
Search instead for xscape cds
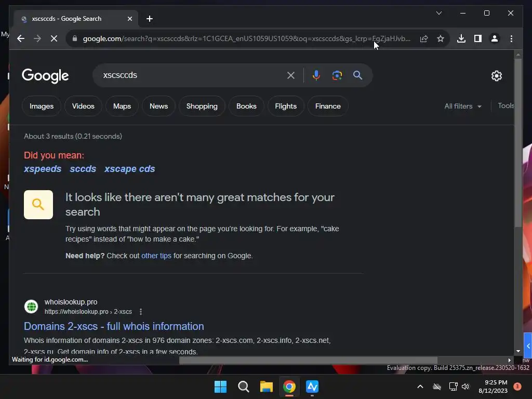(129, 169)
